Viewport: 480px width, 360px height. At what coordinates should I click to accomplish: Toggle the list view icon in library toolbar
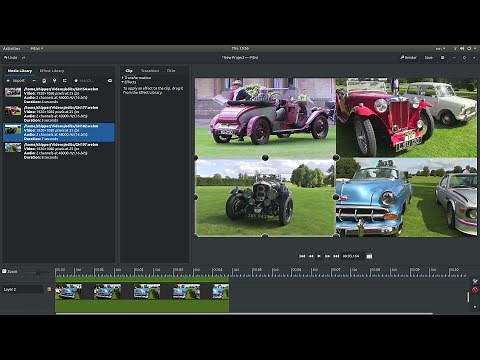[x=65, y=81]
